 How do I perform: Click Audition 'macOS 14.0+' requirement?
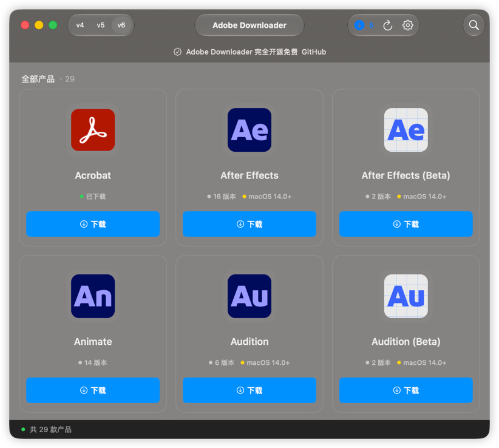268,363
